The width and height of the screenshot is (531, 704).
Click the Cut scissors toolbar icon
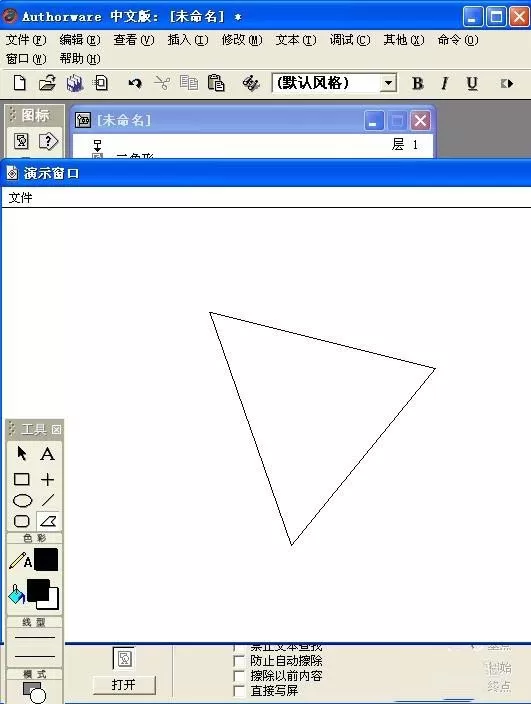pyautogui.click(x=162, y=83)
